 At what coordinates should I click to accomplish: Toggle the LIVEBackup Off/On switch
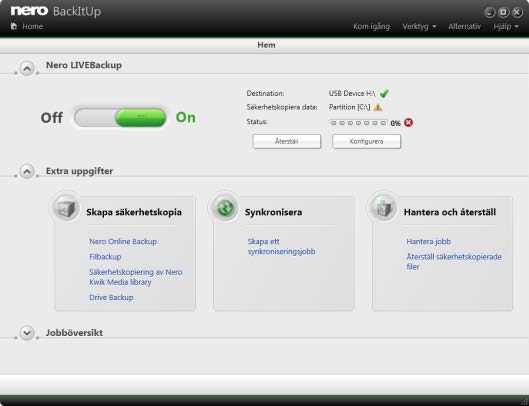pyautogui.click(x=120, y=117)
